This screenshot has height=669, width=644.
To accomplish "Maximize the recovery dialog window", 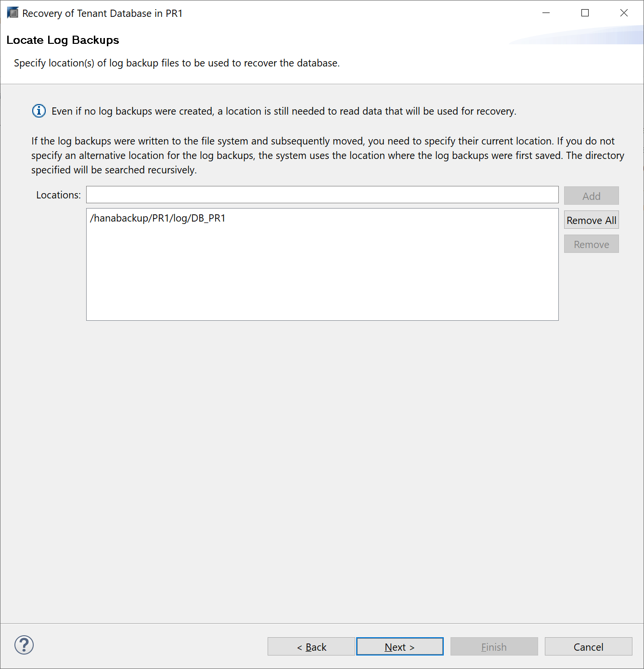I will tap(585, 13).
